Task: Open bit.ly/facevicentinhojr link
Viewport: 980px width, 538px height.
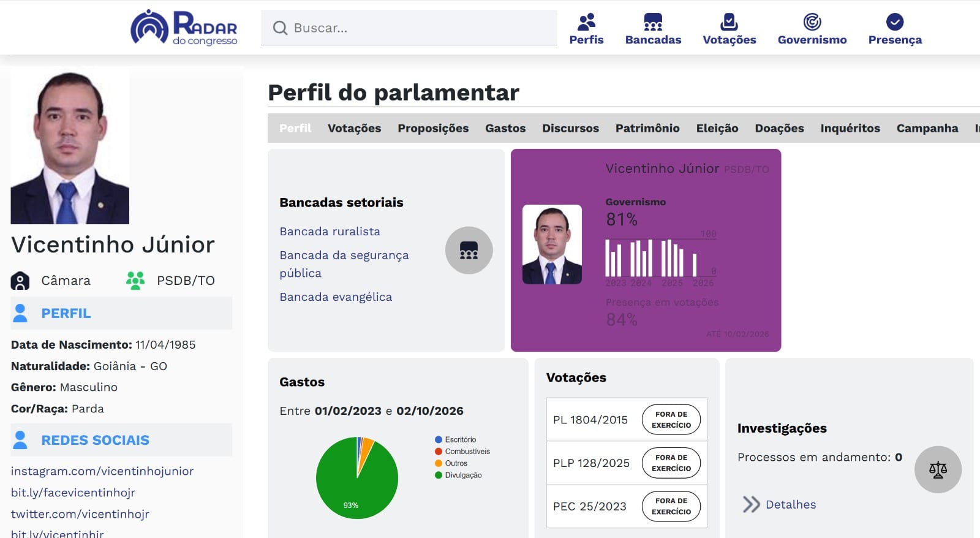Action: tap(73, 492)
